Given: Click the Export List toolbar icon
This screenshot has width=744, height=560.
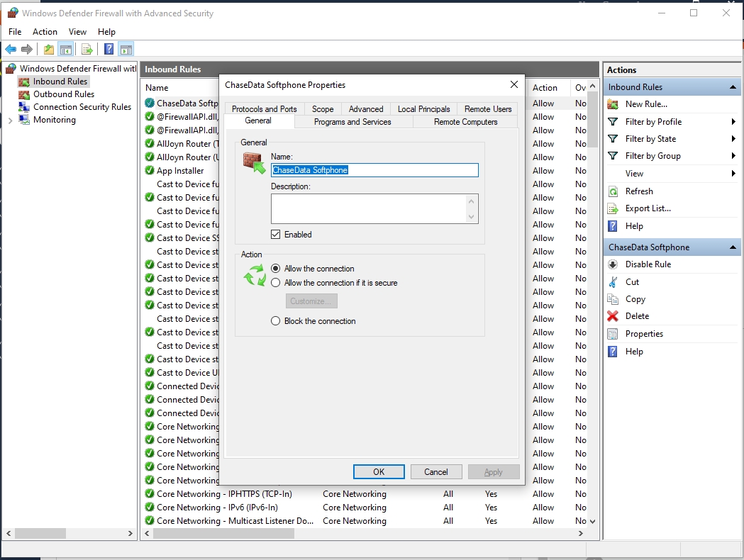Looking at the screenshot, I should 87,49.
